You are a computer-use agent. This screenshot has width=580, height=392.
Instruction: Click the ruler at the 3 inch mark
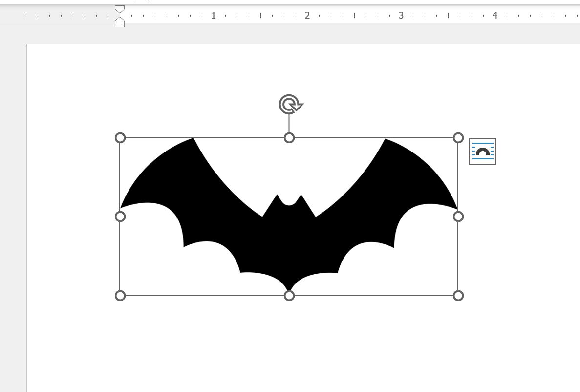click(401, 15)
